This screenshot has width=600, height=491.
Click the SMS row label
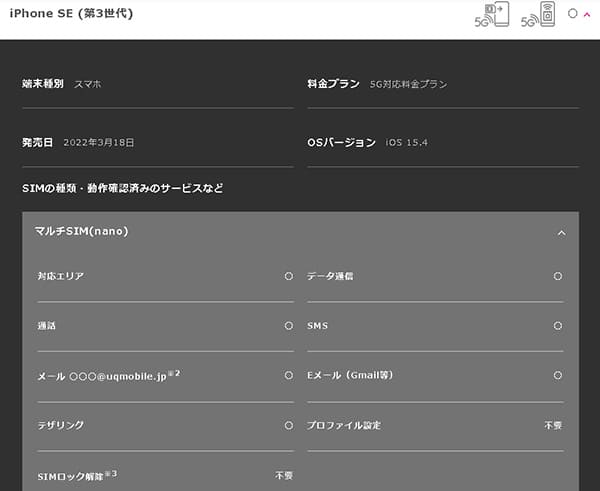click(317, 326)
